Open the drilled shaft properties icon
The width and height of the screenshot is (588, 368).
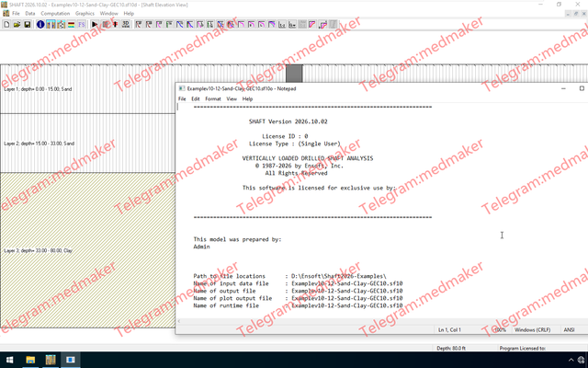click(51, 25)
